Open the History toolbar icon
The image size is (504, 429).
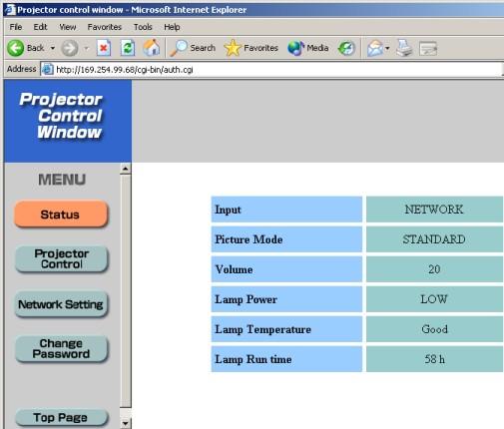click(x=346, y=49)
